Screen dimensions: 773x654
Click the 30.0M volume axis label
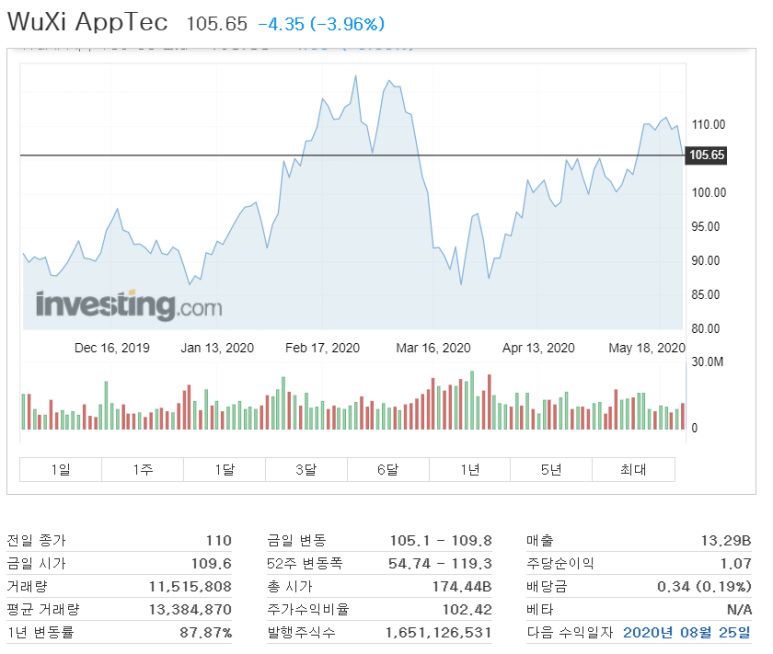pyautogui.click(x=707, y=362)
